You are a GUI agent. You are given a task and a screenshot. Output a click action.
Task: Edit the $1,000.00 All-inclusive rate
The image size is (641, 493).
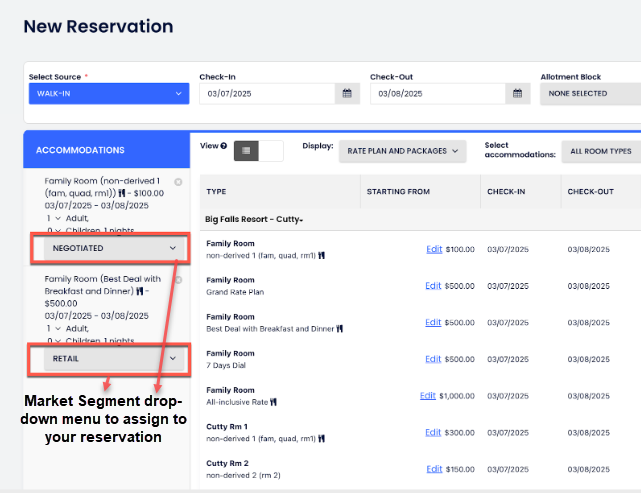pos(428,396)
